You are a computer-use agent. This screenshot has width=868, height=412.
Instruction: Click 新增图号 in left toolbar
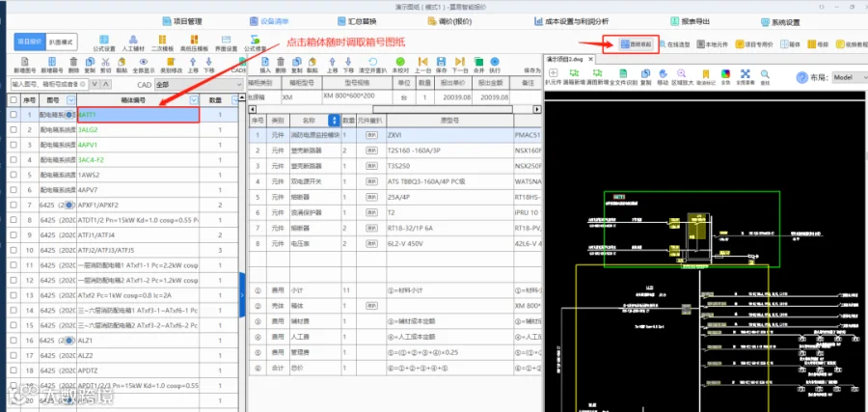click(24, 66)
